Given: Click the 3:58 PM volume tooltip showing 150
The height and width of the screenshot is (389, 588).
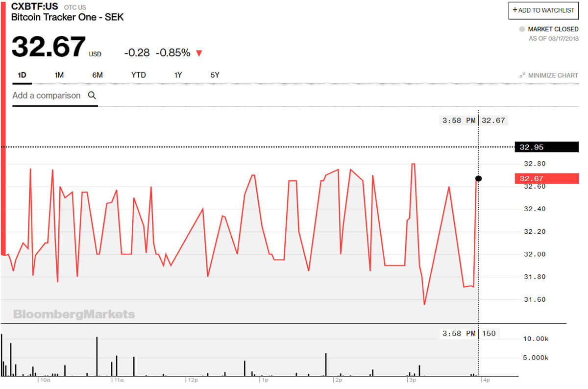Looking at the screenshot, I should (x=469, y=334).
